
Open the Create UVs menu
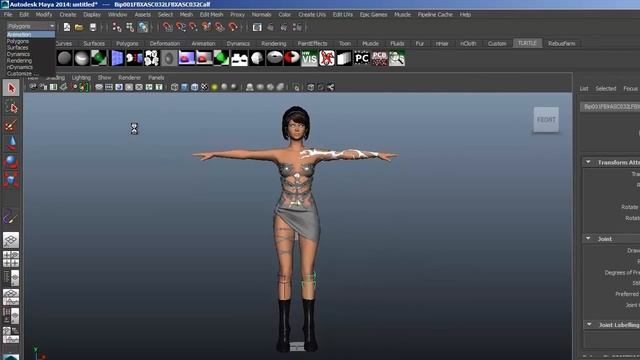[312, 15]
